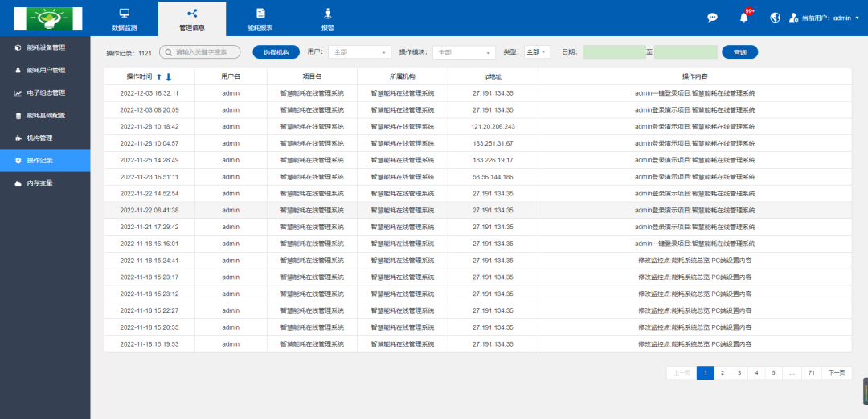Click the globe icon in header
Screen dimensions: 868x419
click(776, 18)
